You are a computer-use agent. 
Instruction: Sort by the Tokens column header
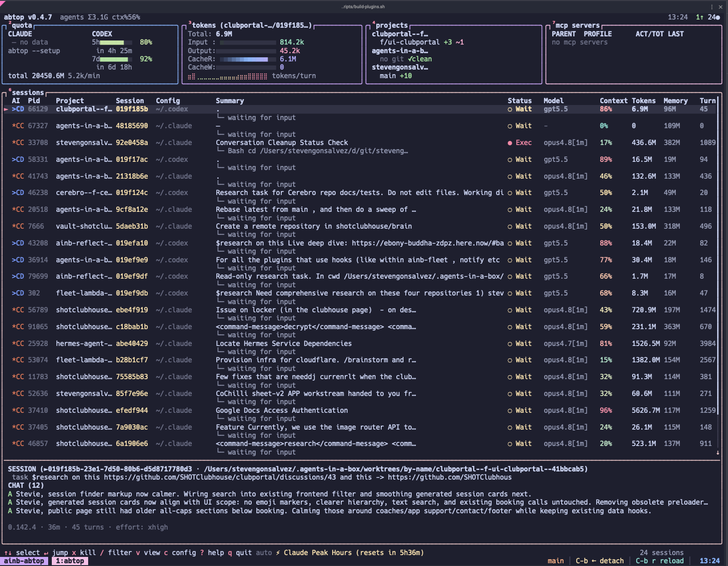[x=643, y=101]
